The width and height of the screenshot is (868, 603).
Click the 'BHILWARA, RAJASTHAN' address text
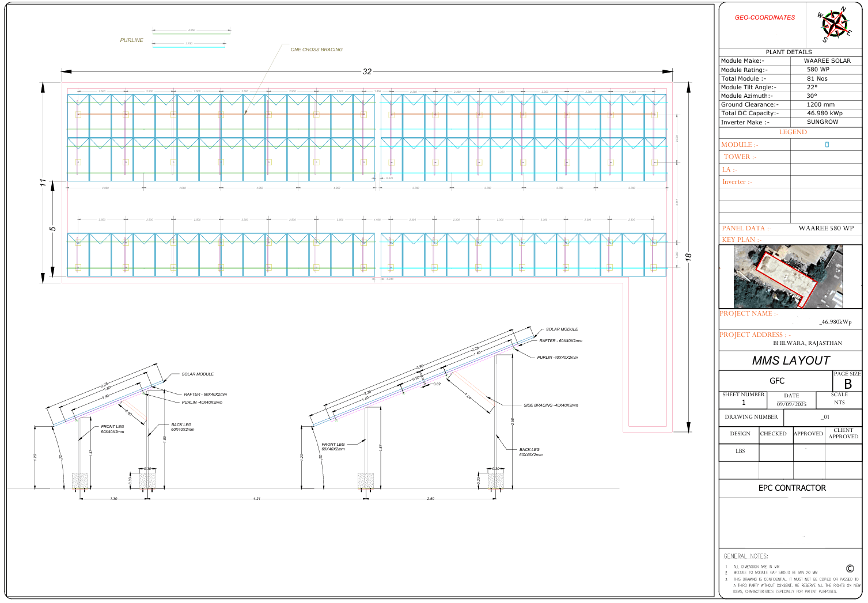pos(807,343)
